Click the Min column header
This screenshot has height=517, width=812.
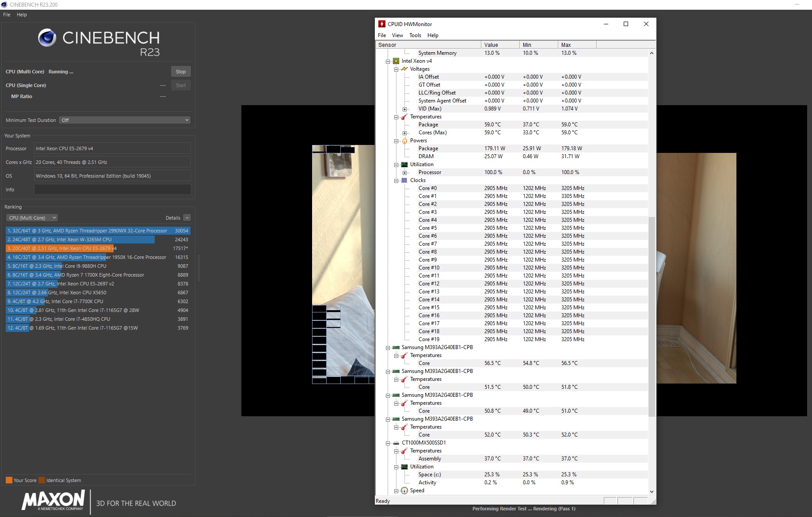pyautogui.click(x=539, y=45)
